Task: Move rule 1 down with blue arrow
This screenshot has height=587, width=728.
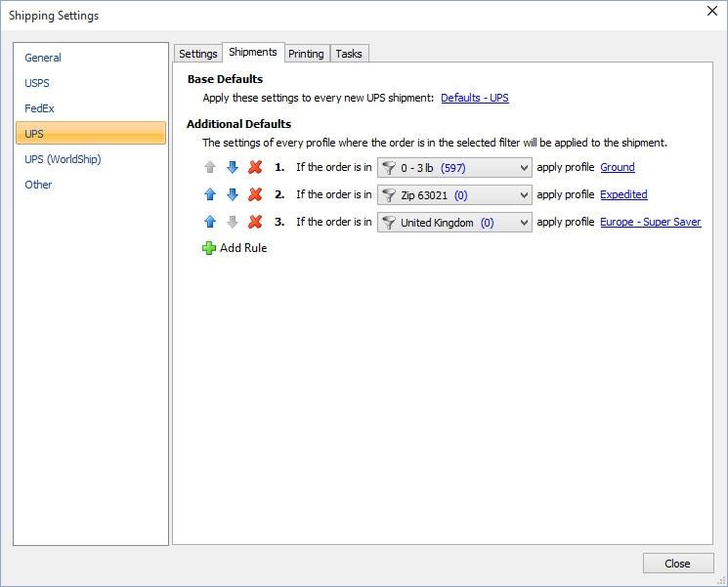Action: (x=233, y=167)
